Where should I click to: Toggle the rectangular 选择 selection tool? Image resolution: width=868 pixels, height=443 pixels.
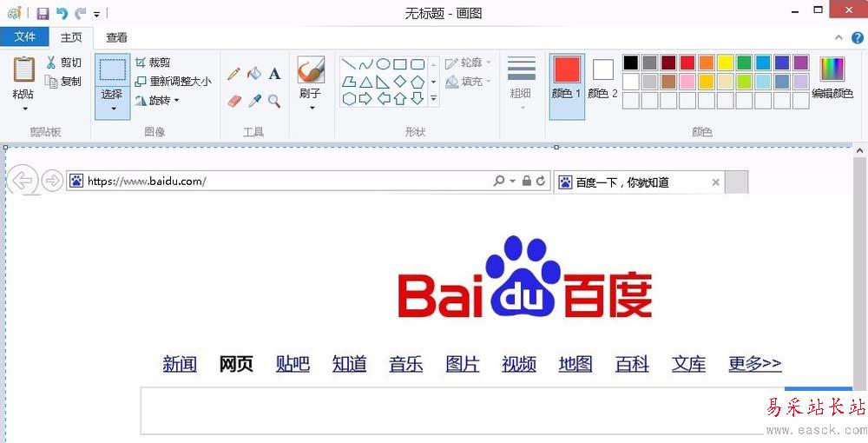[x=112, y=69]
